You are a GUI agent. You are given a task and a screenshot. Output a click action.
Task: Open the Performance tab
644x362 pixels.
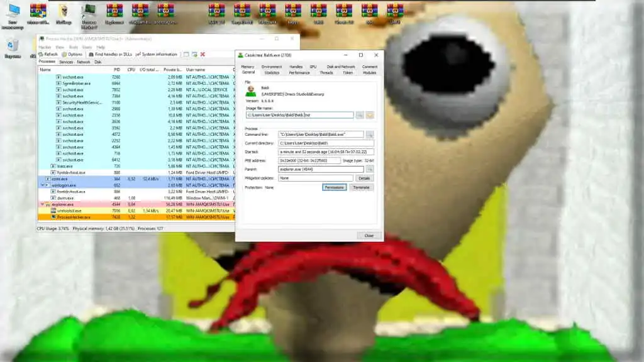pos(299,73)
